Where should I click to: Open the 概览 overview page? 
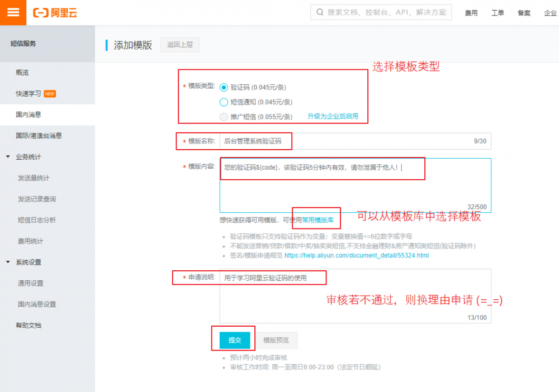pos(23,72)
